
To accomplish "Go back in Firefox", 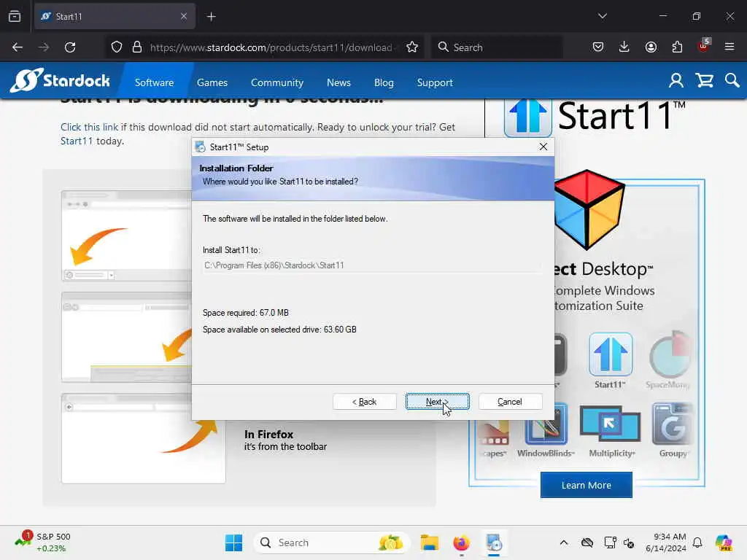I will 18,47.
